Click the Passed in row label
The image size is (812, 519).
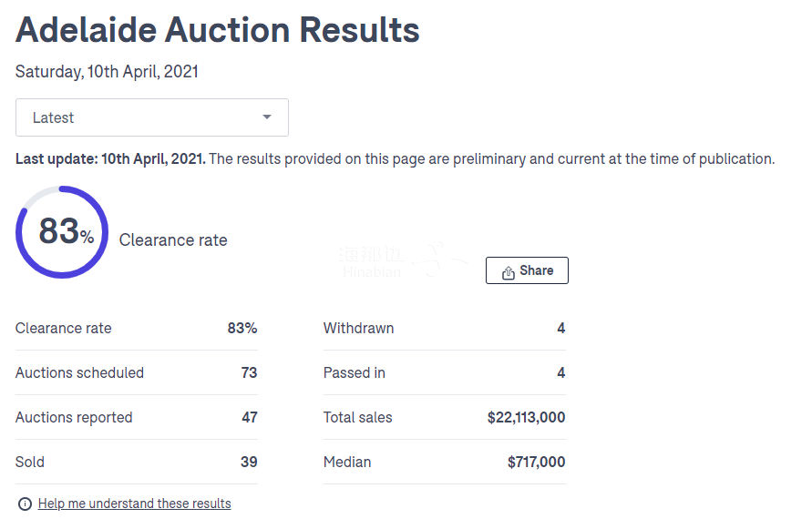pos(354,372)
